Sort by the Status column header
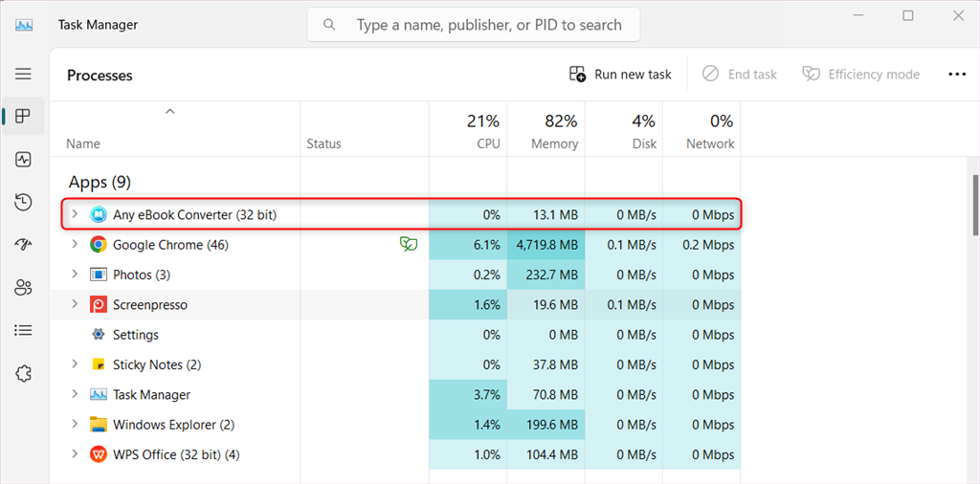Image resolution: width=980 pixels, height=484 pixels. coord(323,143)
